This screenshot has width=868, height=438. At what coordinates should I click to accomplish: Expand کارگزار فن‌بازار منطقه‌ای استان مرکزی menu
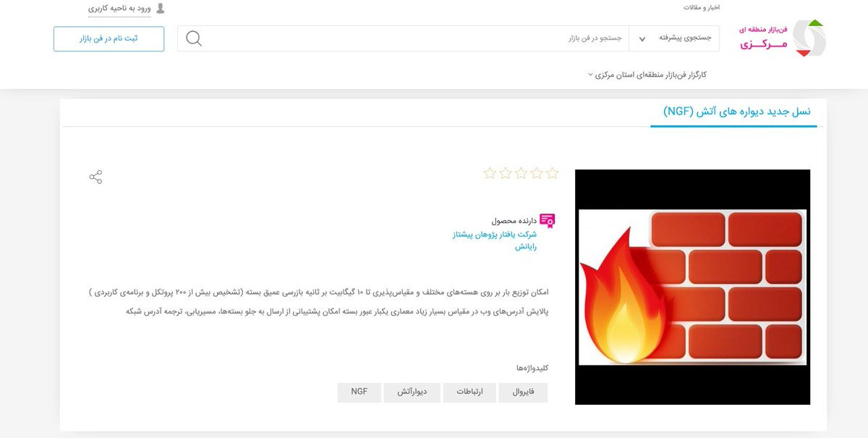(647, 75)
